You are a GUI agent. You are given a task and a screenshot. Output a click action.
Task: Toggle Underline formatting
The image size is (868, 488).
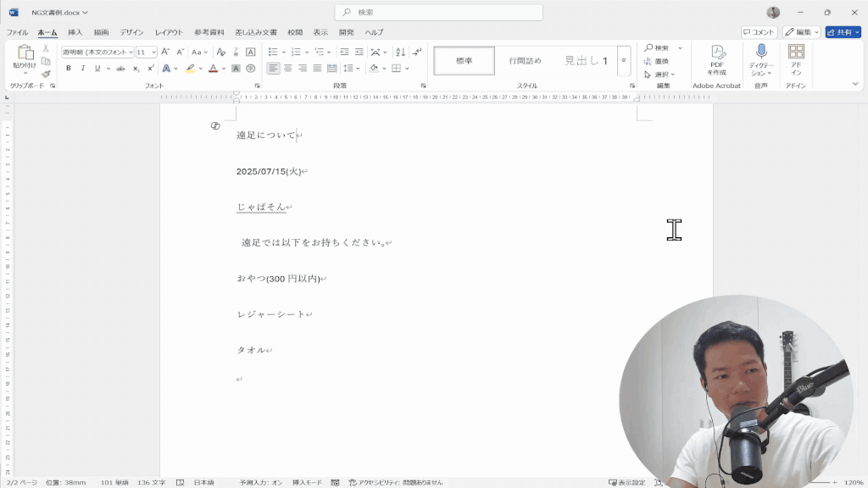(97, 69)
